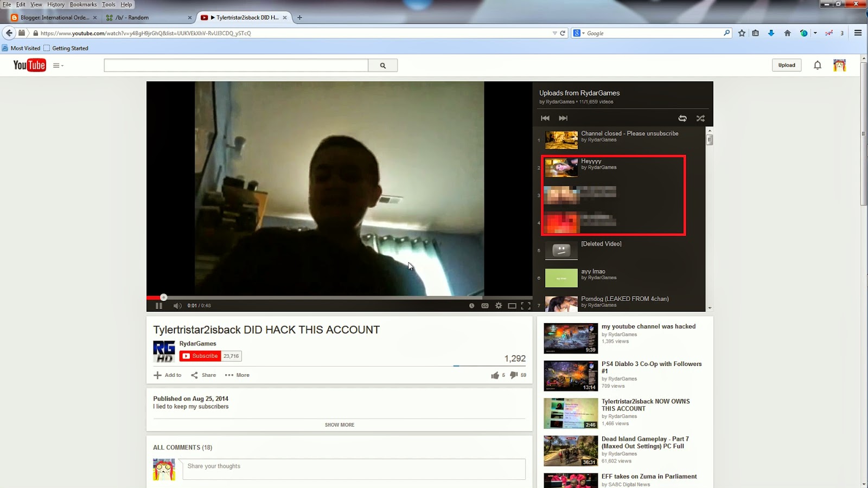Click the Upload button
868x488 pixels.
tap(787, 65)
